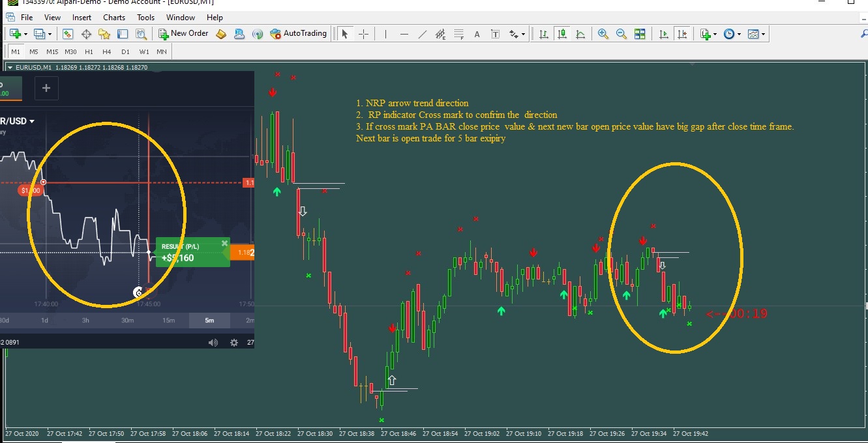Select the Draw Vertical Line tool
868x443 pixels.
click(x=385, y=34)
